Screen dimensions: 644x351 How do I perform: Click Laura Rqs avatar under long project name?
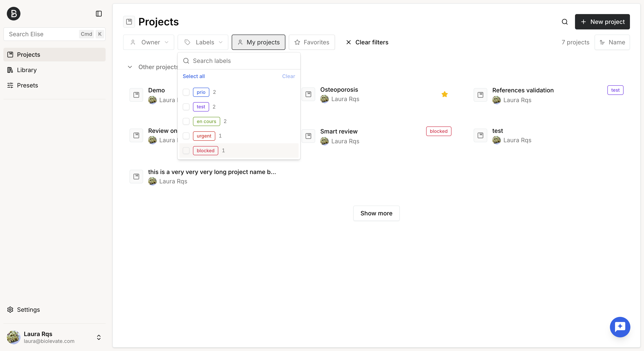152,181
